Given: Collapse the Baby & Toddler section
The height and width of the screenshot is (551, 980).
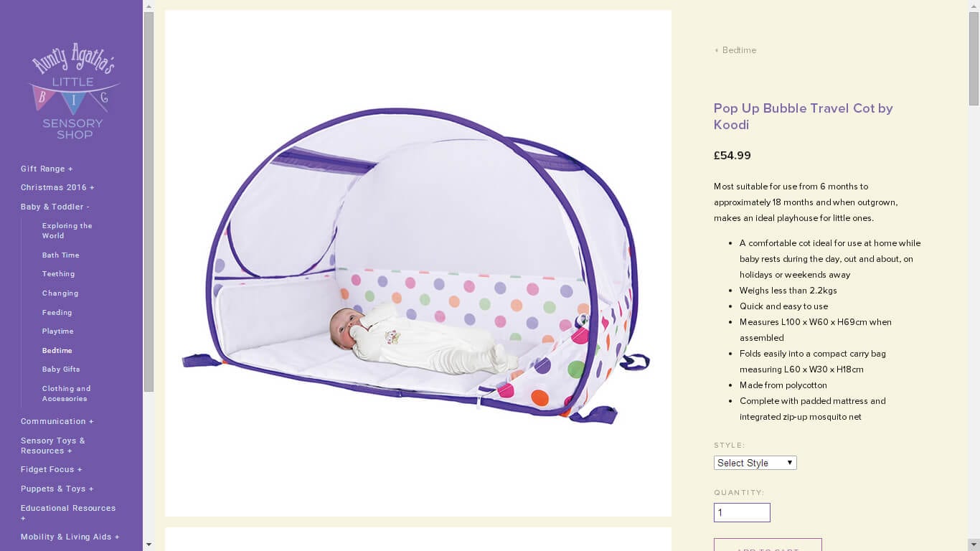Looking at the screenshot, I should pyautogui.click(x=55, y=207).
